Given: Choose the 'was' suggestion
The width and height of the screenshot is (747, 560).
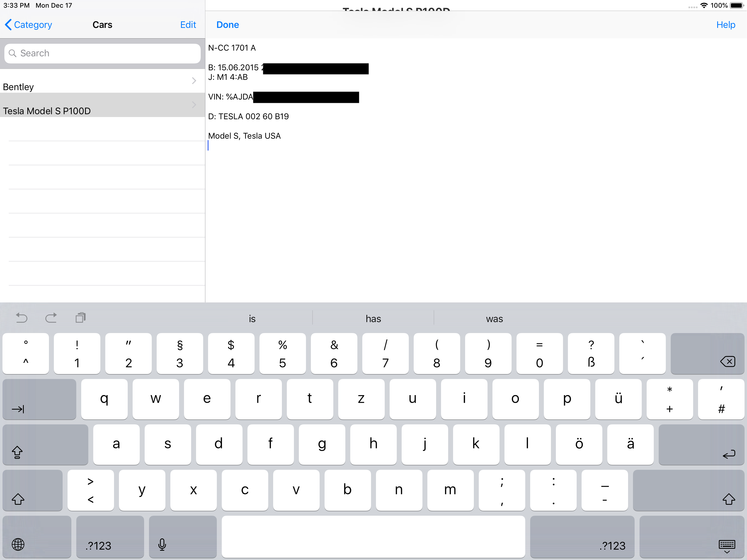Looking at the screenshot, I should point(494,319).
